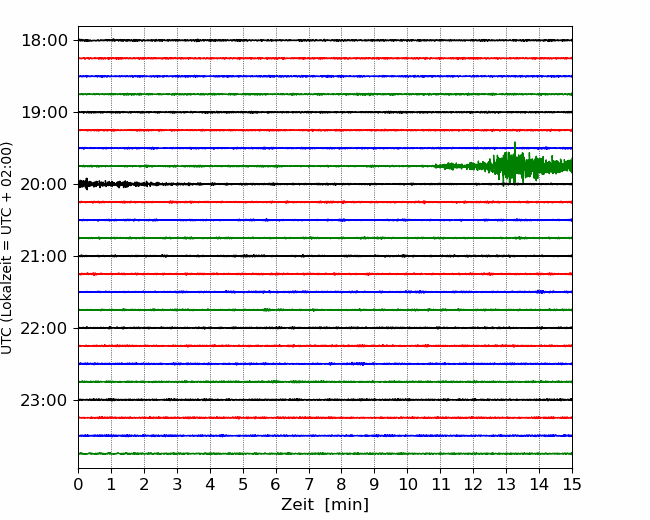Screen dimensions: 650x520
Task: Select the 'Zeit [min]' axis title
Action: (325, 505)
